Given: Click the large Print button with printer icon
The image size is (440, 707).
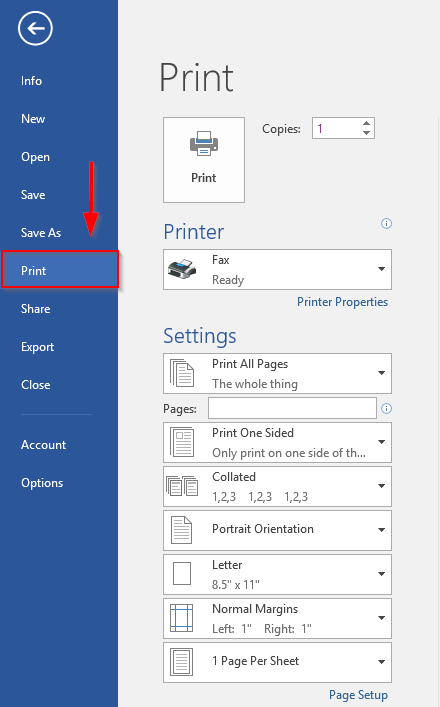Looking at the screenshot, I should coord(204,160).
